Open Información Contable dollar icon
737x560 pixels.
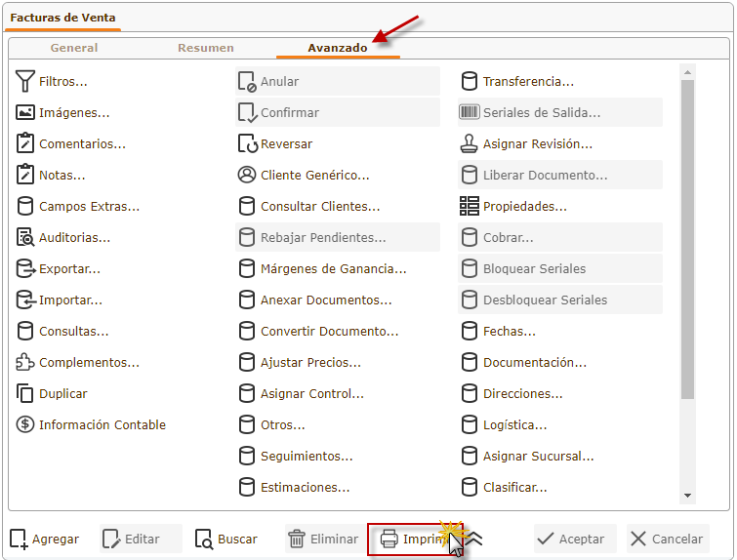coord(25,424)
